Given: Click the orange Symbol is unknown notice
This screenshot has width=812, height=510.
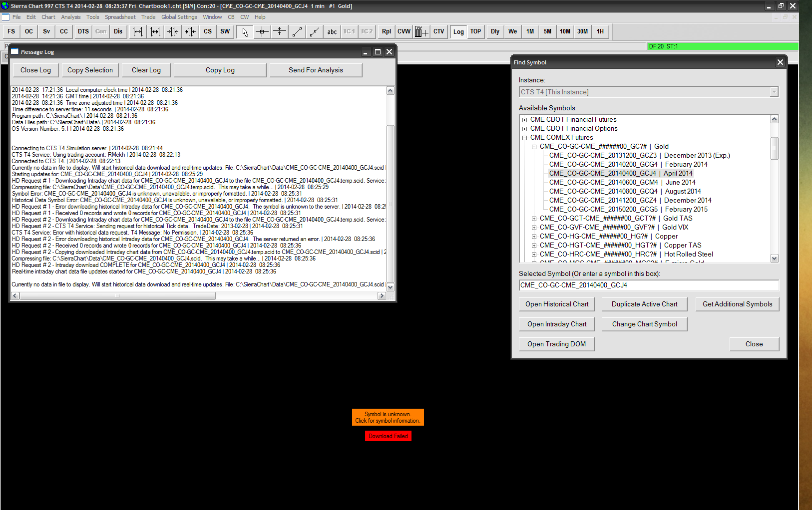Looking at the screenshot, I should pos(388,417).
